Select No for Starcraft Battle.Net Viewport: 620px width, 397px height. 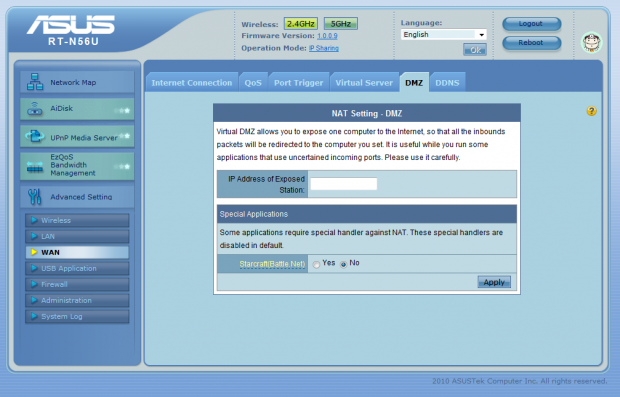point(344,265)
